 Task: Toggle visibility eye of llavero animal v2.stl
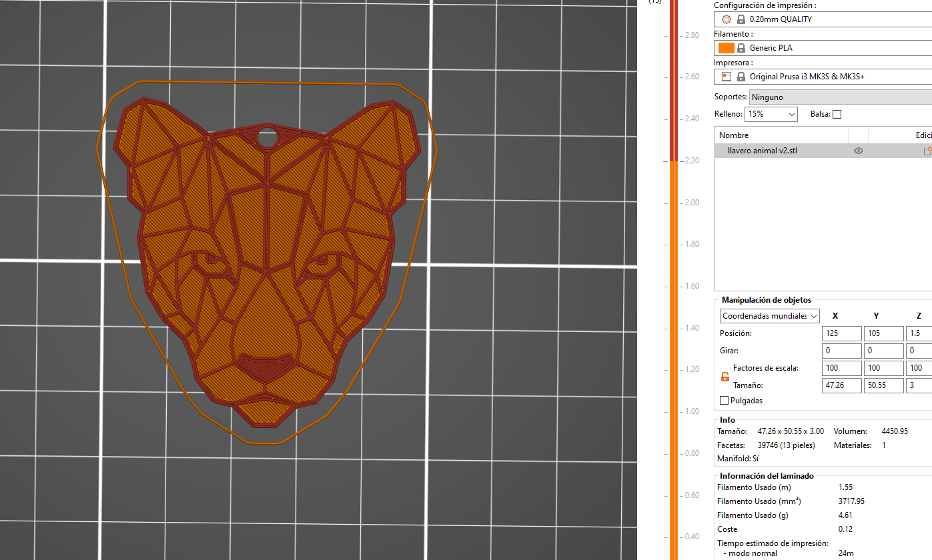[x=859, y=151]
